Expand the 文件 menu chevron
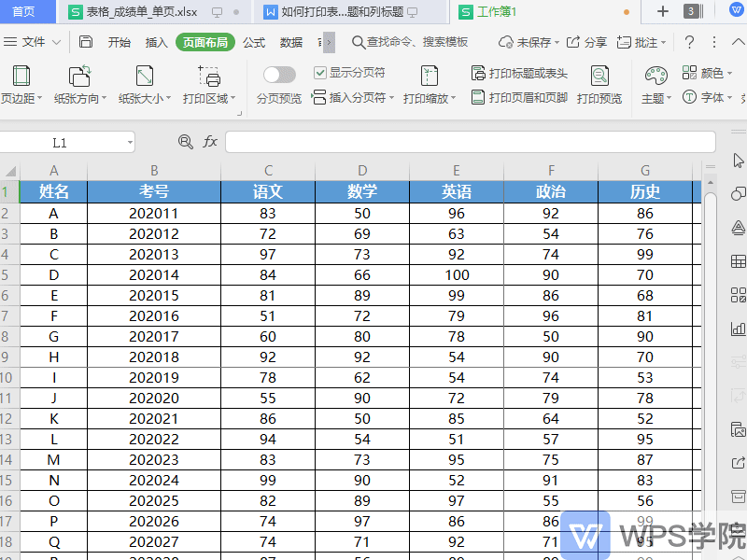The image size is (747, 560). (x=56, y=42)
